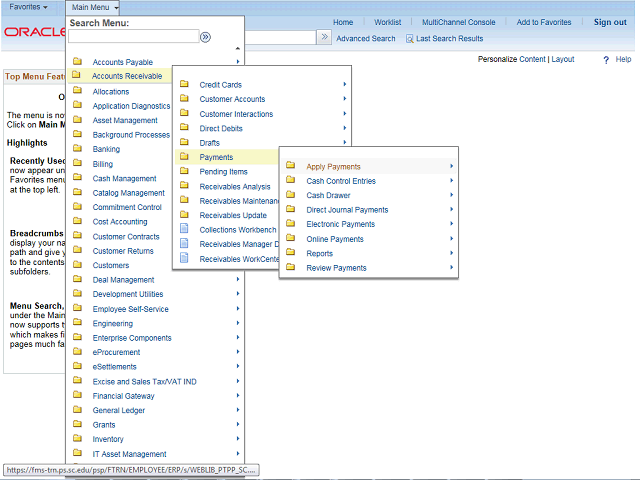
Task: Expand the Online Payments submenu arrow
Action: [451, 239]
